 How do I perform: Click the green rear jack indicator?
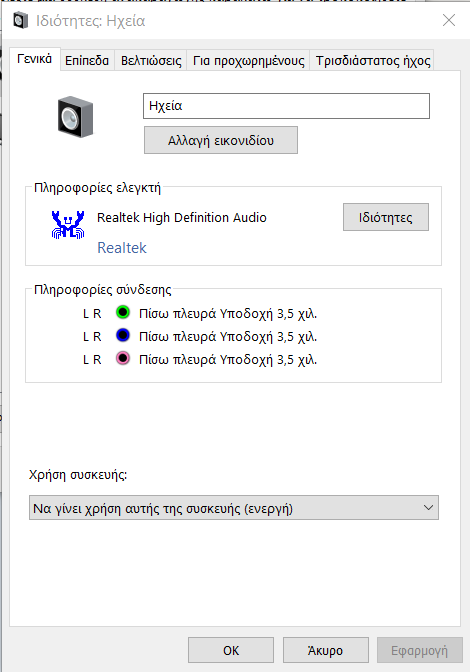pyautogui.click(x=123, y=312)
